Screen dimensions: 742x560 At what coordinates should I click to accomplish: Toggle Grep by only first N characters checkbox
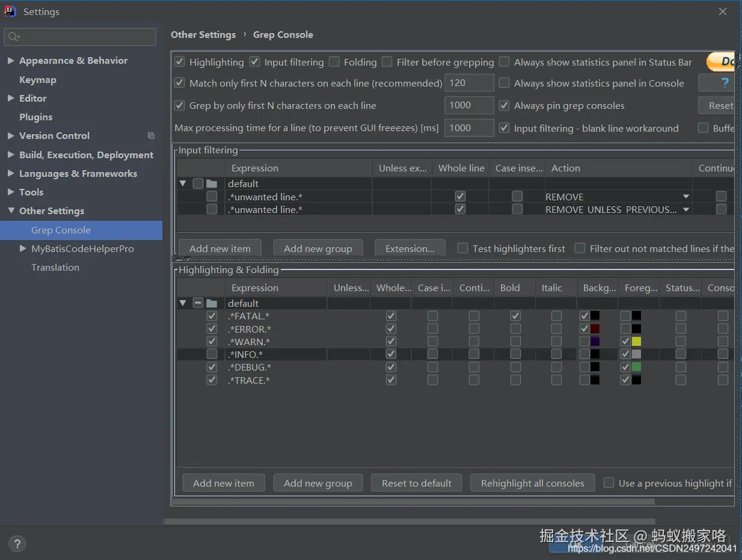pos(180,105)
